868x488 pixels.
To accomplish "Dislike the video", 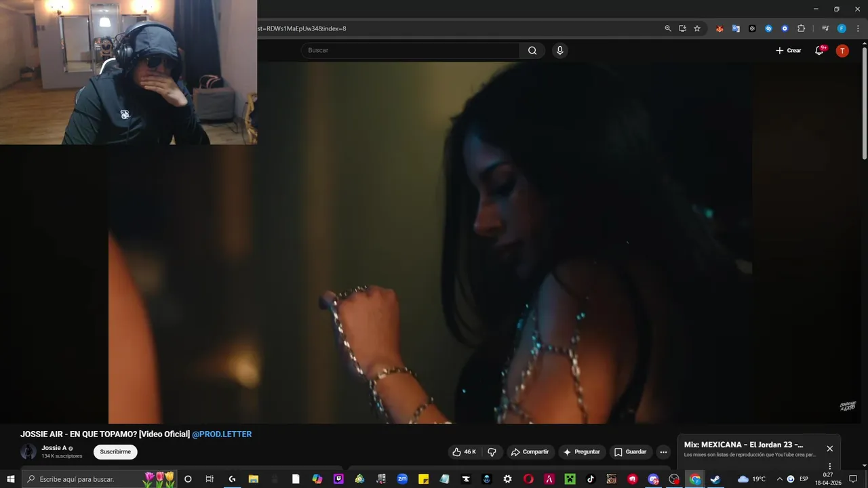I will coord(492,452).
